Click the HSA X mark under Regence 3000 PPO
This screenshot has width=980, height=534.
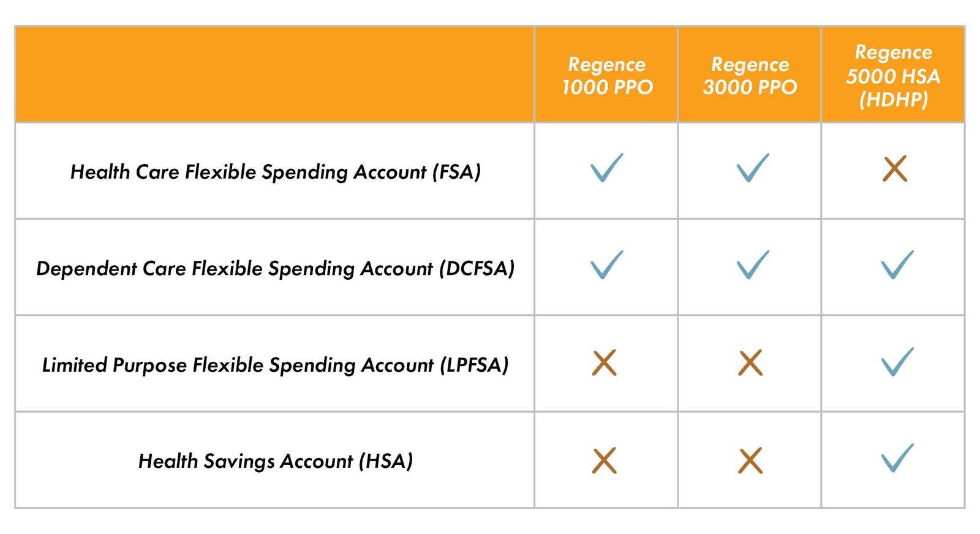(x=750, y=461)
